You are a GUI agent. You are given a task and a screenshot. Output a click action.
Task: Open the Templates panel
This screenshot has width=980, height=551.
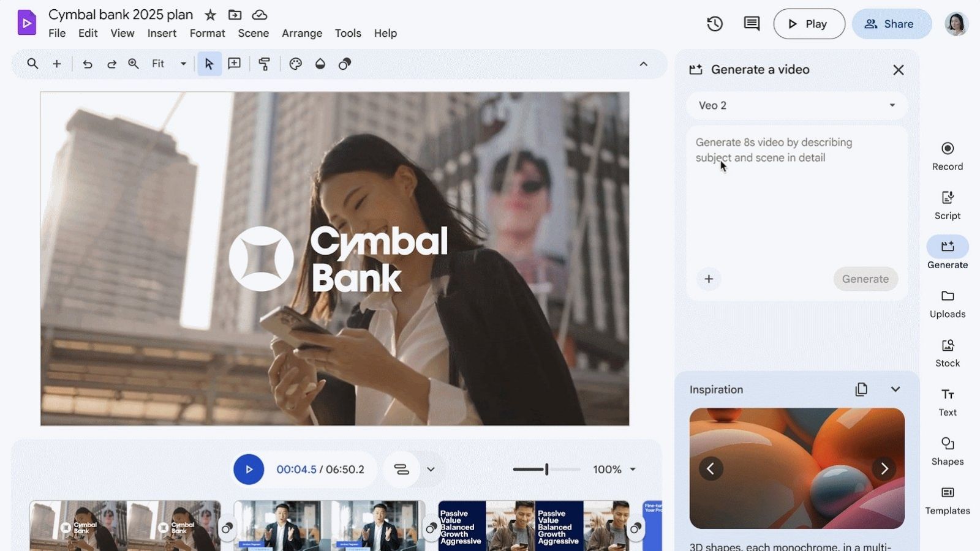[x=947, y=500]
